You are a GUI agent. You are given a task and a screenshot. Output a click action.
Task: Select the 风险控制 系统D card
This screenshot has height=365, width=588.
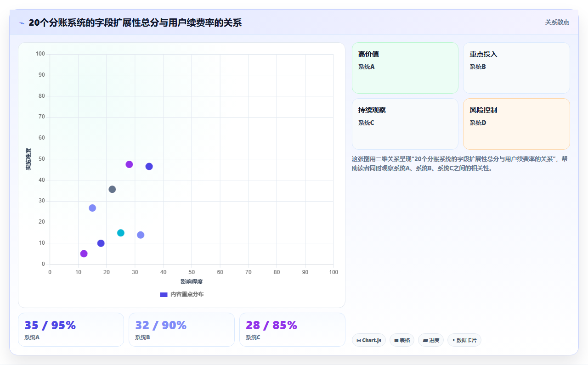click(x=516, y=124)
